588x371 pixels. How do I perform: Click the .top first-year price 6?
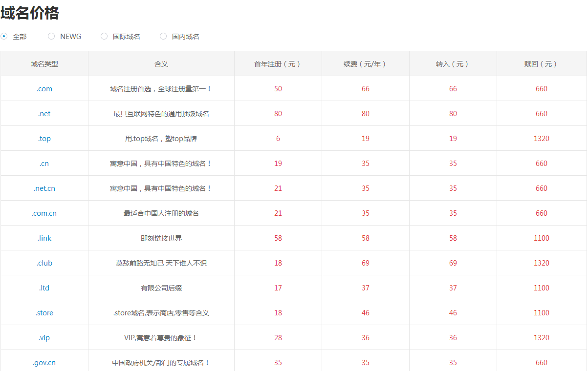[278, 139]
